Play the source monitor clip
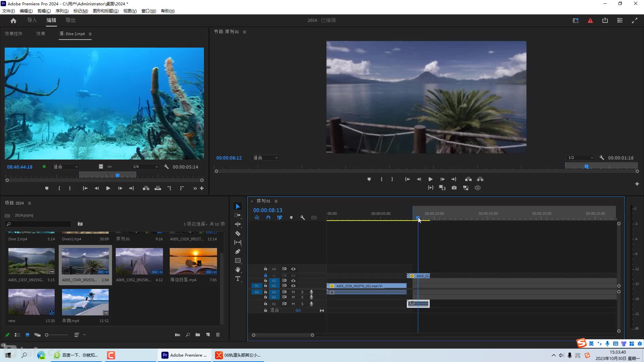The width and height of the screenshot is (644, 362). (108, 188)
